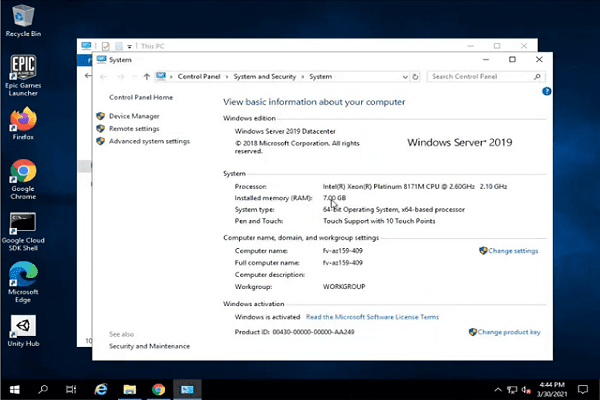600x400 pixels.
Task: Open recent locations dropdown beside Forward arrow
Action: click(x=134, y=77)
